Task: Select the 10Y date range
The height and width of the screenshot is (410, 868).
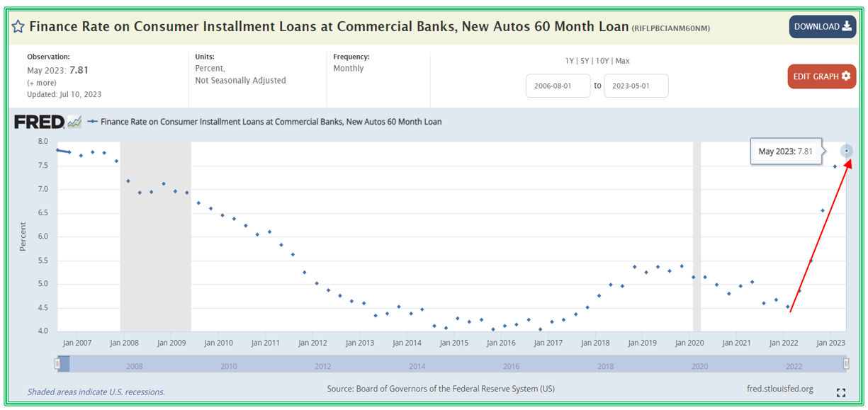Action: tap(602, 61)
